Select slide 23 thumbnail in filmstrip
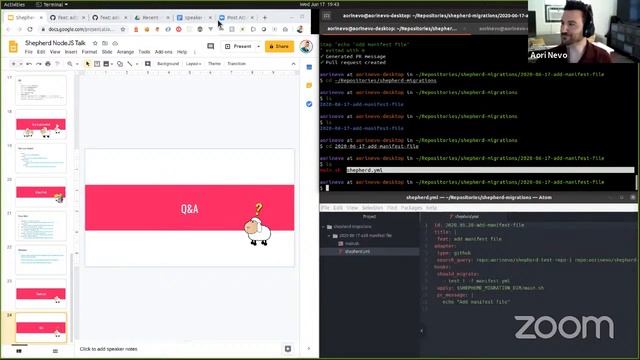 tap(41, 294)
